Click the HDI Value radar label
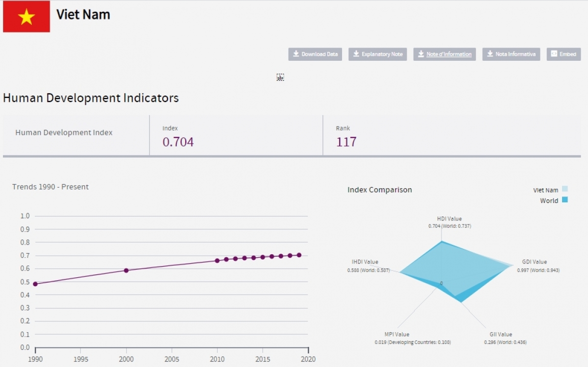This screenshot has width=588, height=367. 449,219
